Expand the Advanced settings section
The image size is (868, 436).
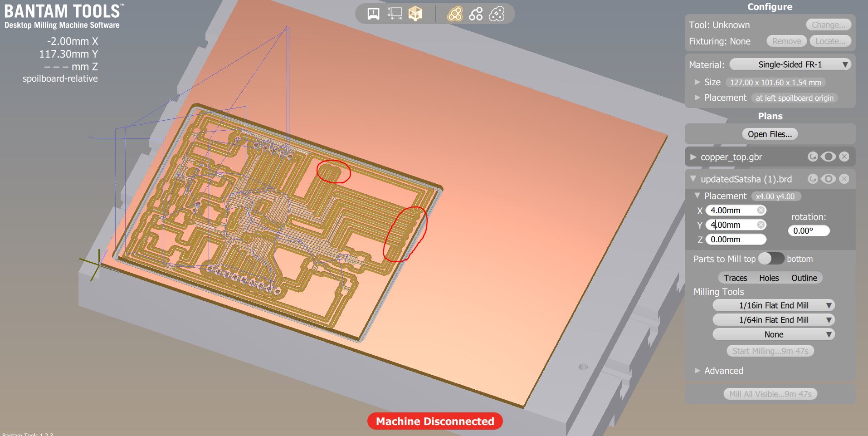tap(697, 371)
